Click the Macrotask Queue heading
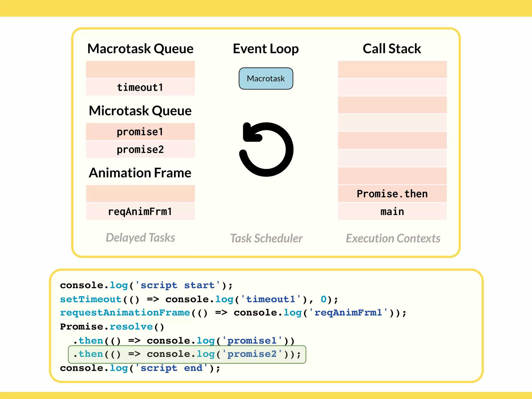Viewport: 532px width, 399px height. pos(140,49)
